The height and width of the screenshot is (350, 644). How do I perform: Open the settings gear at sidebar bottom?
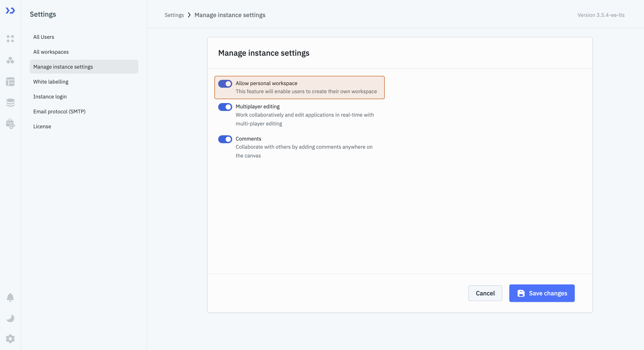pyautogui.click(x=10, y=338)
